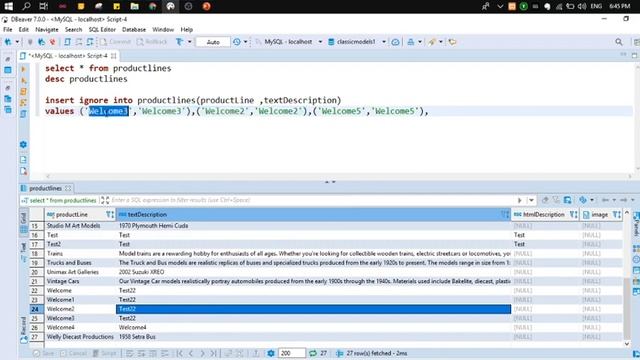Click the results settings gear icon
Image resolution: width=640 pixels, height=360 pixels.
pos(271,353)
